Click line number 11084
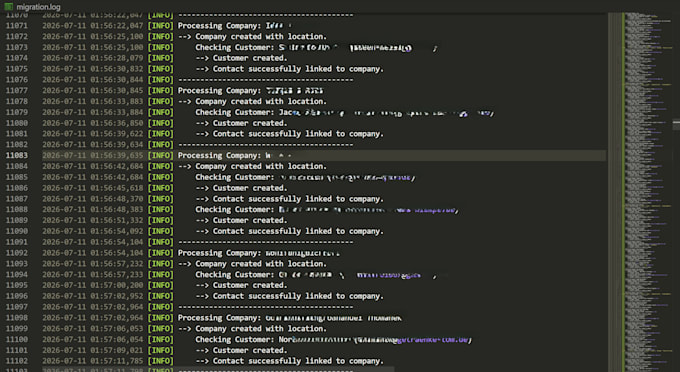 tap(16, 166)
